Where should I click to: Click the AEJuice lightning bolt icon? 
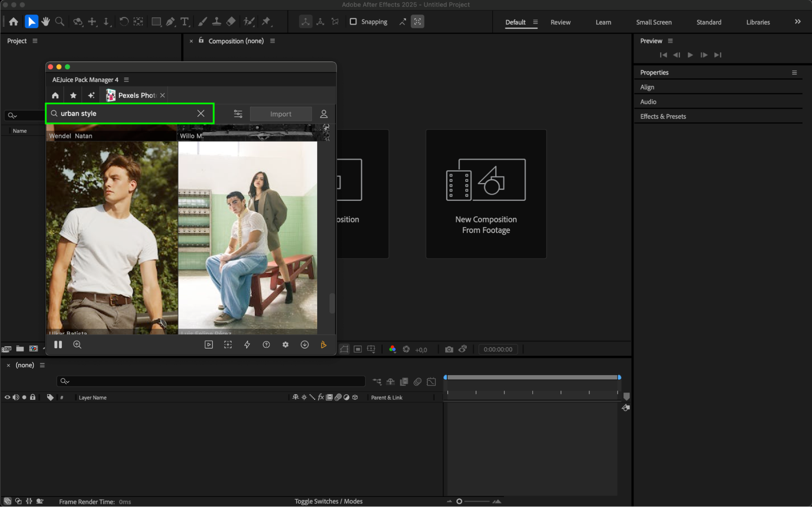(247, 345)
